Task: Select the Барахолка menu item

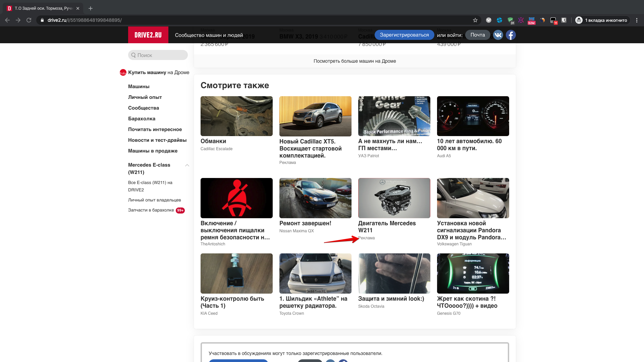Action: 141,119
